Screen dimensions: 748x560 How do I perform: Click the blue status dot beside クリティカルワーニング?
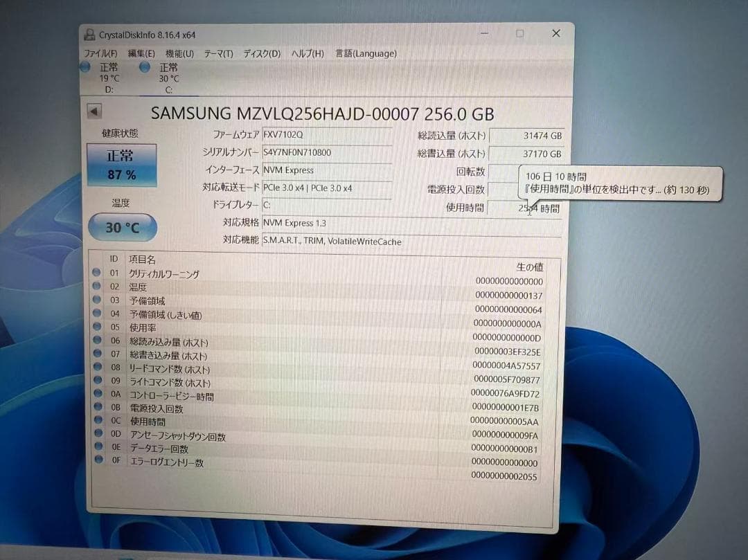[x=96, y=273]
